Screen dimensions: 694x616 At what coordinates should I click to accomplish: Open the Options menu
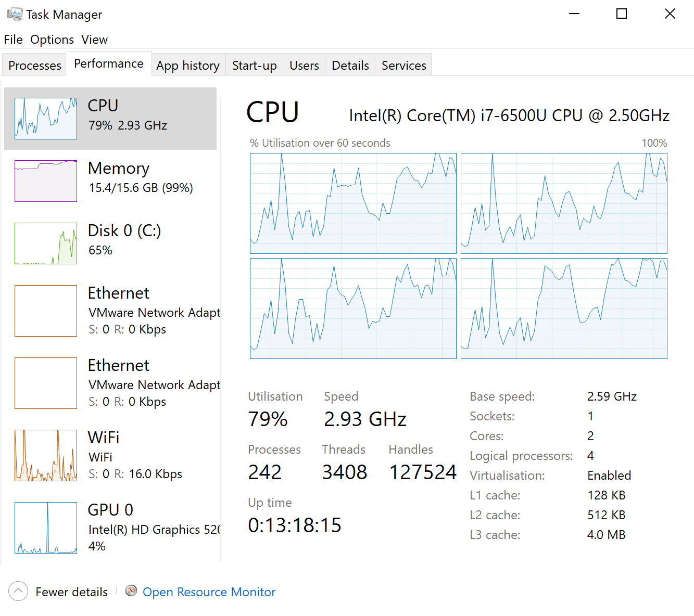[x=52, y=40]
